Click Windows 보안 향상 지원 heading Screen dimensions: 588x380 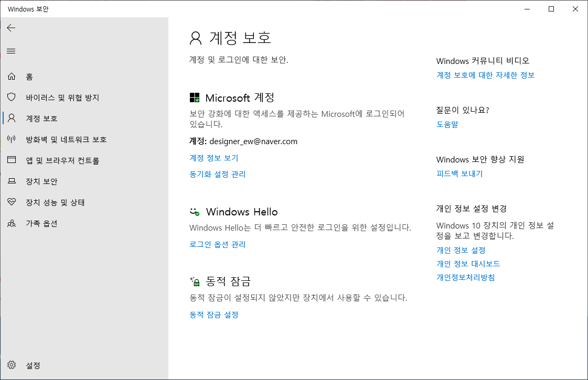(x=480, y=159)
